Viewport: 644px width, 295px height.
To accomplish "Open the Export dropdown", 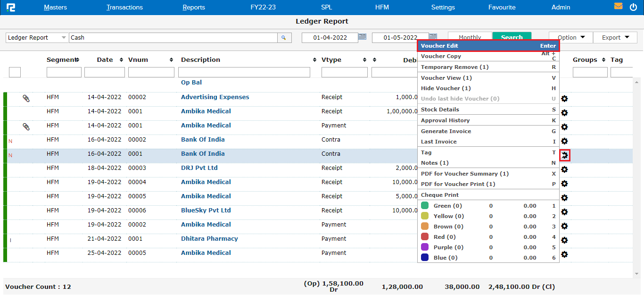I will [615, 38].
